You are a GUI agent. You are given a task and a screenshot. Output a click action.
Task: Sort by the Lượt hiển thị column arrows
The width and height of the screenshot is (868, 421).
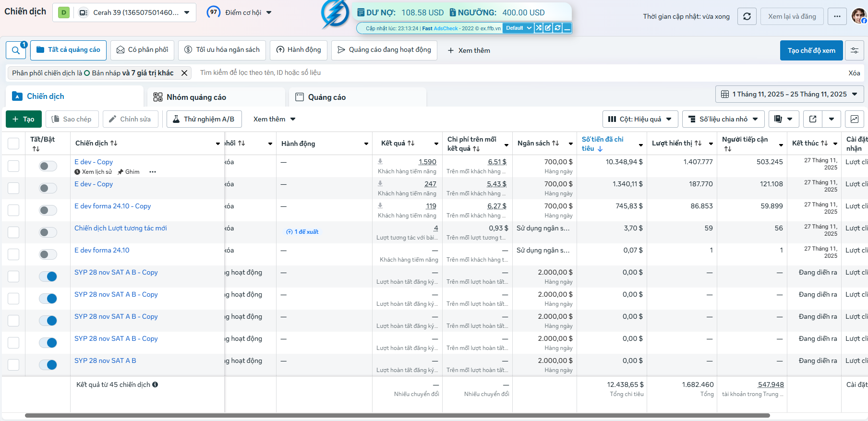[698, 143]
